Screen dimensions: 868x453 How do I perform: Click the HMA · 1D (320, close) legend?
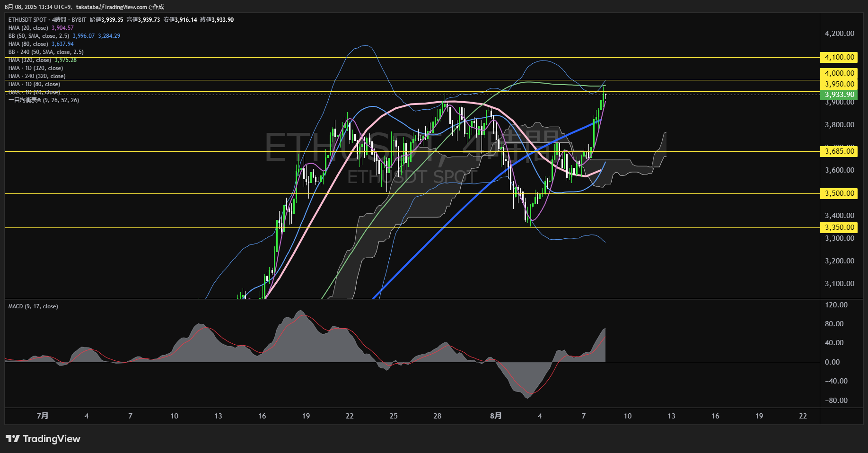coord(35,68)
